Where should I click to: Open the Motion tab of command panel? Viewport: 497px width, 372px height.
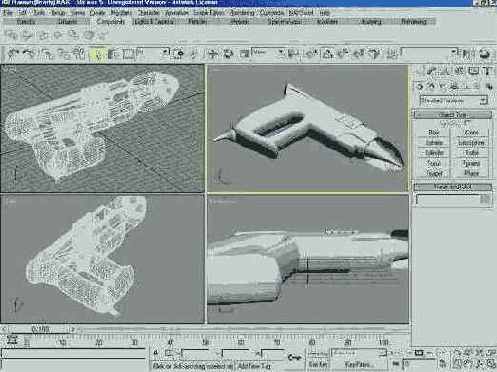point(459,70)
